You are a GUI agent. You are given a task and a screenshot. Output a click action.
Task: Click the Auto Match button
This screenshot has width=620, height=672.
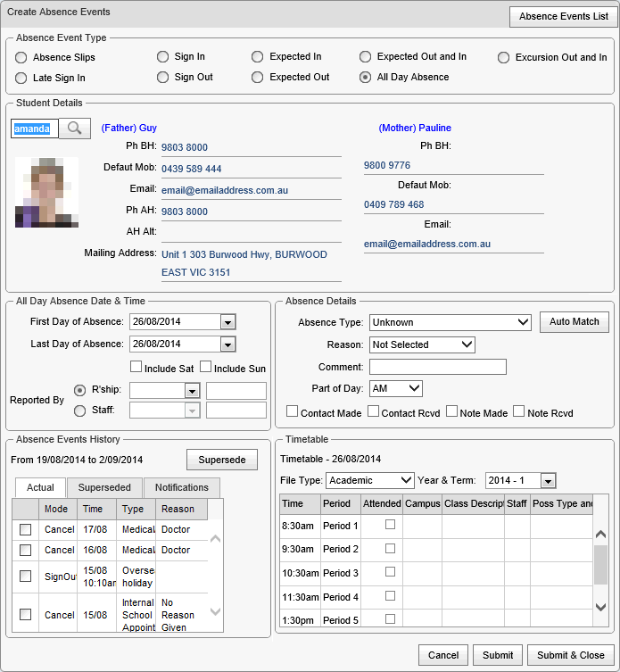[x=575, y=322]
